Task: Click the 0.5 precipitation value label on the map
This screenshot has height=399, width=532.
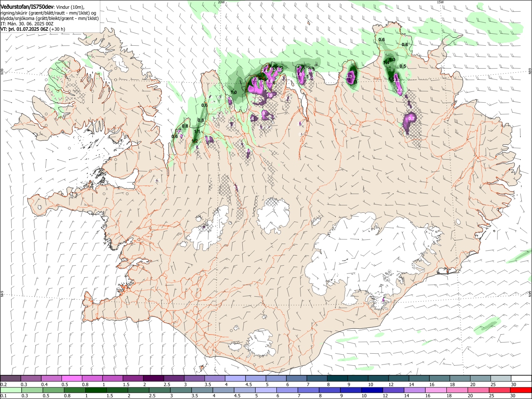Action: pos(403,66)
